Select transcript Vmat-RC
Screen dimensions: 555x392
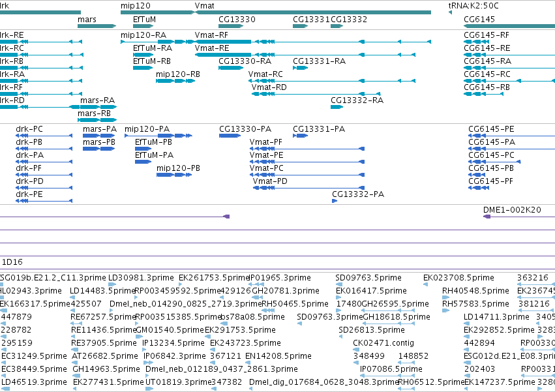(x=332, y=81)
